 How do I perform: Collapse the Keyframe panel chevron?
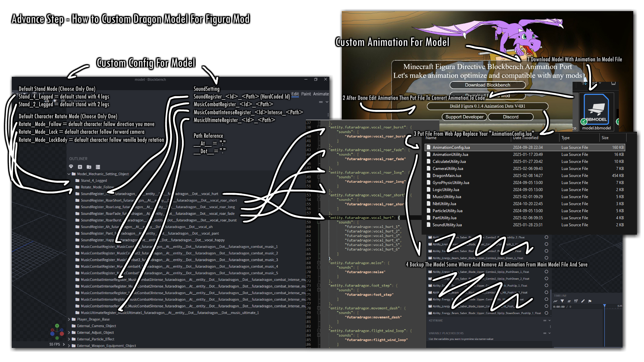coord(549,320)
